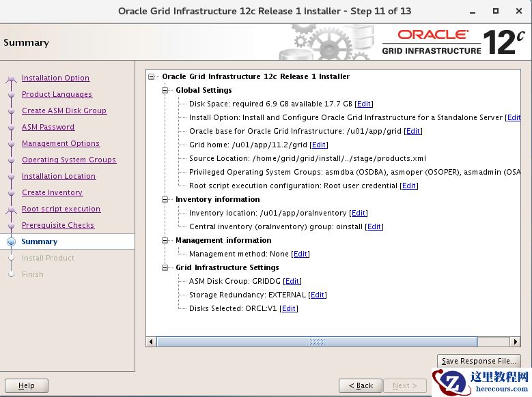This screenshot has height=397, width=532.
Task: Open Help
Action: (x=27, y=386)
